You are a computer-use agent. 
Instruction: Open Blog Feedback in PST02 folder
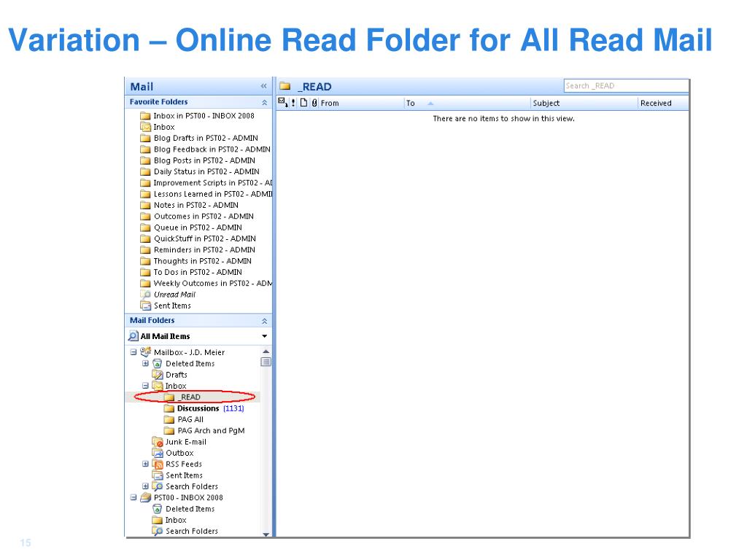205,149
